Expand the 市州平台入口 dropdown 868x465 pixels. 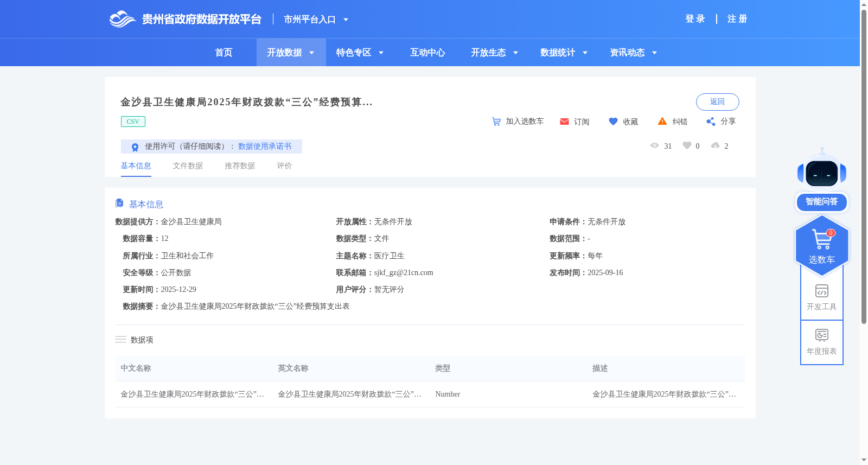(x=346, y=20)
